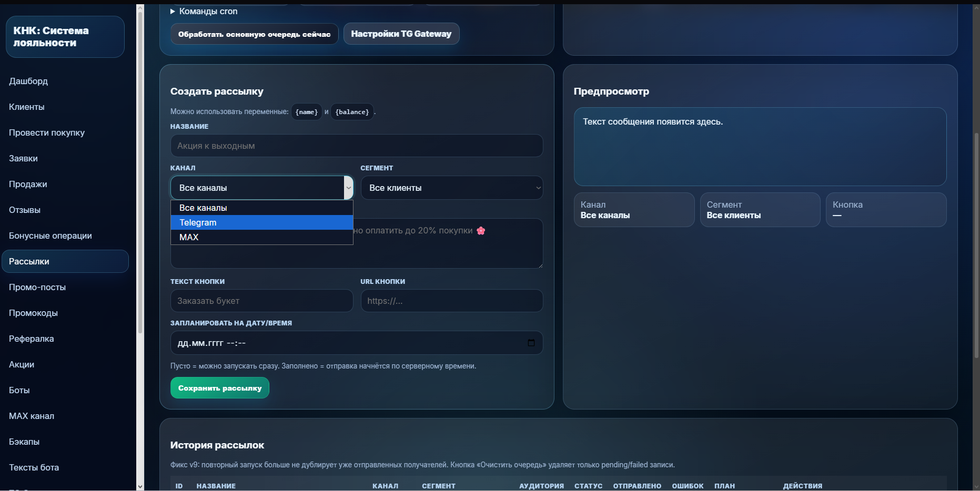The width and height of the screenshot is (980, 491).
Task: Open Отзывы sidebar item
Action: pyautogui.click(x=25, y=210)
